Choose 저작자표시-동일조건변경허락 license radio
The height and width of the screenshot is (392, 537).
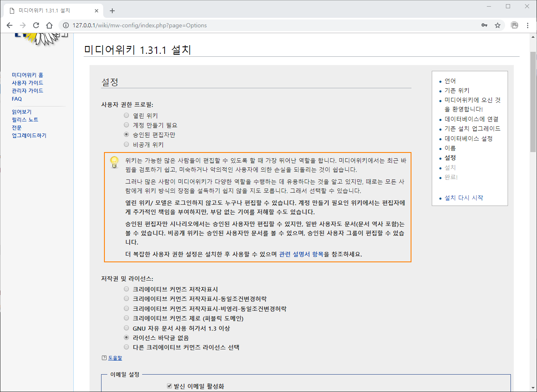coord(126,298)
